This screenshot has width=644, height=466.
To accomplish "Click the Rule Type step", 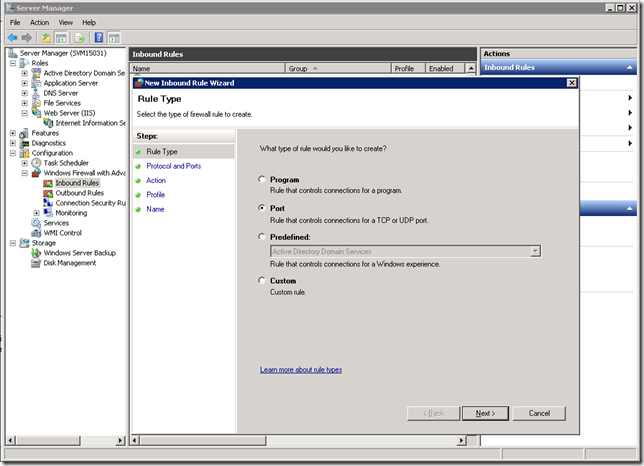I will [x=162, y=152].
